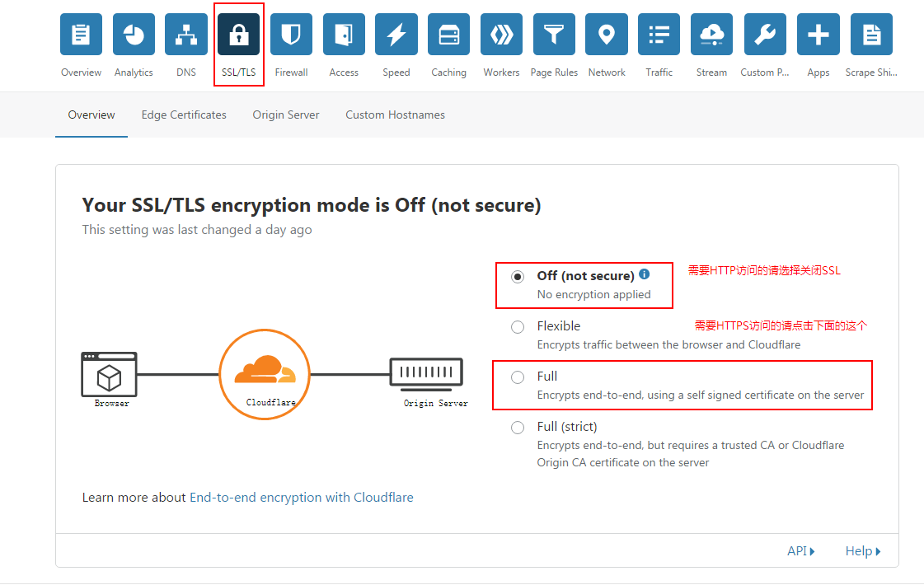Open the Apps plus icon
The height and width of the screenshot is (585, 924).
818,34
